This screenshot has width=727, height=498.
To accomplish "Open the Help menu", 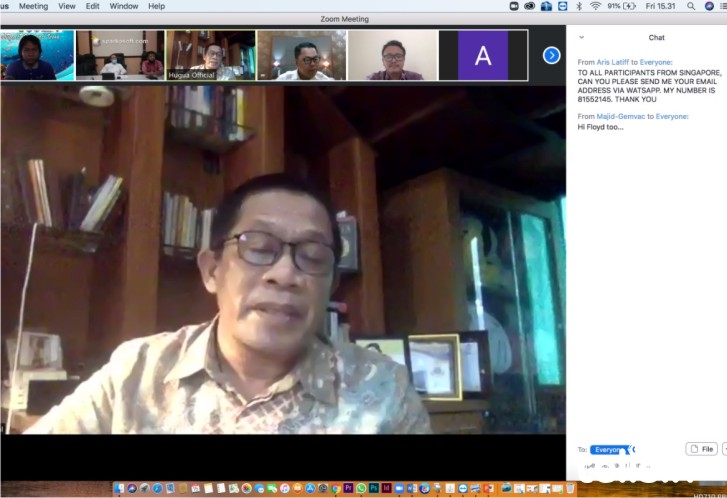I will click(156, 6).
